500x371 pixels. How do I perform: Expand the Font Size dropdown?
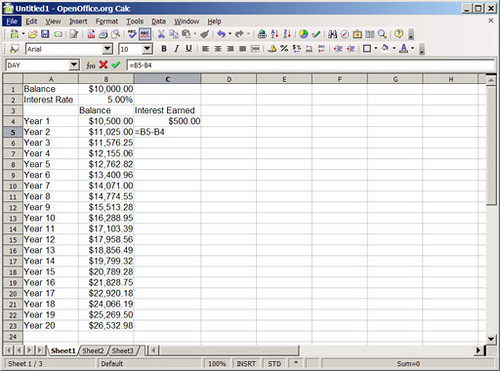[x=147, y=49]
